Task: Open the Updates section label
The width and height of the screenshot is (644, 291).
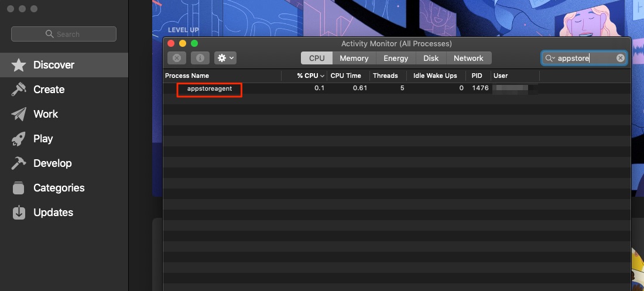Action: 53,213
